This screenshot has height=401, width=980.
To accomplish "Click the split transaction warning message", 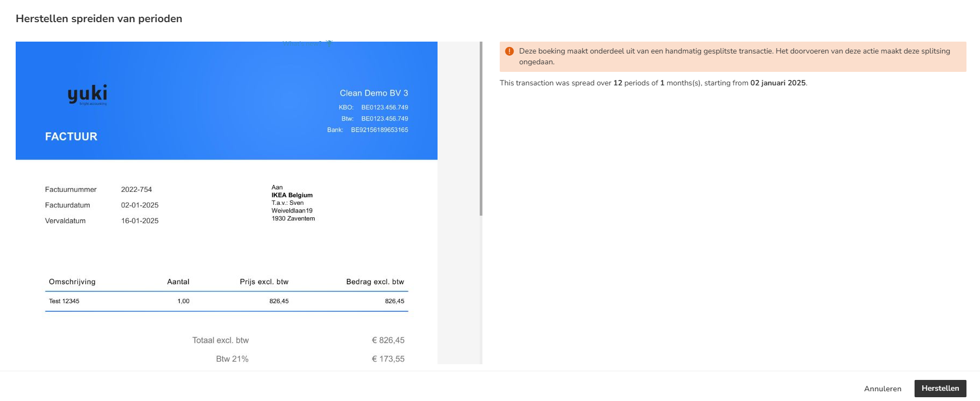I will click(x=733, y=57).
